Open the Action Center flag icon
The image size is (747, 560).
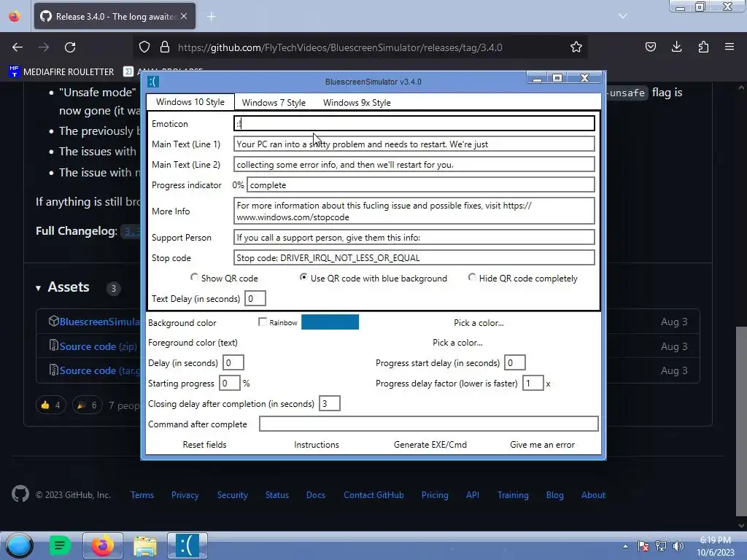click(x=643, y=546)
